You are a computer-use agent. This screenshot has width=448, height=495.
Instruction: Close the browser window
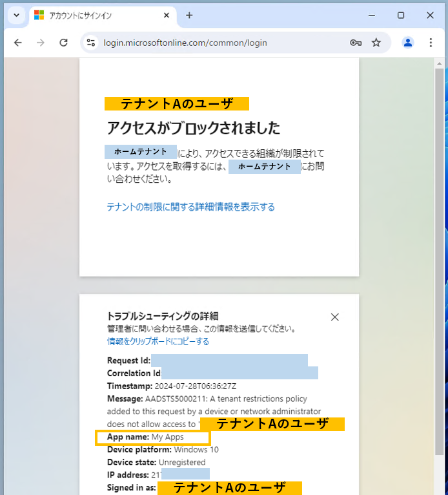coord(430,15)
